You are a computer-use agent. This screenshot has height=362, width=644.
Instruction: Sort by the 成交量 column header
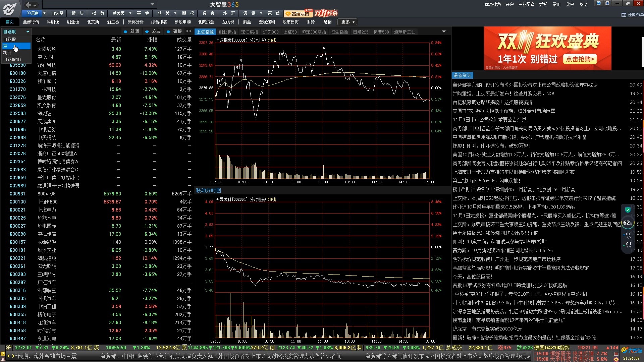pyautogui.click(x=184, y=40)
